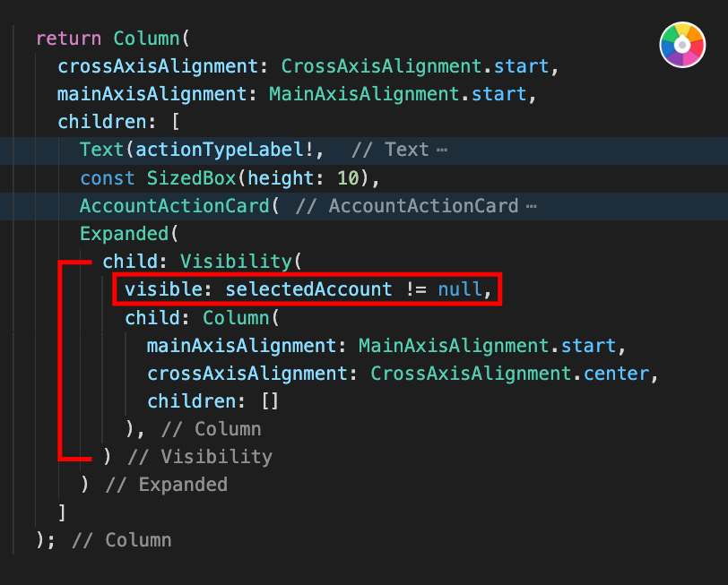Image resolution: width=728 pixels, height=585 pixels.
Task: Click the Expanded widget name
Action: 124,234
